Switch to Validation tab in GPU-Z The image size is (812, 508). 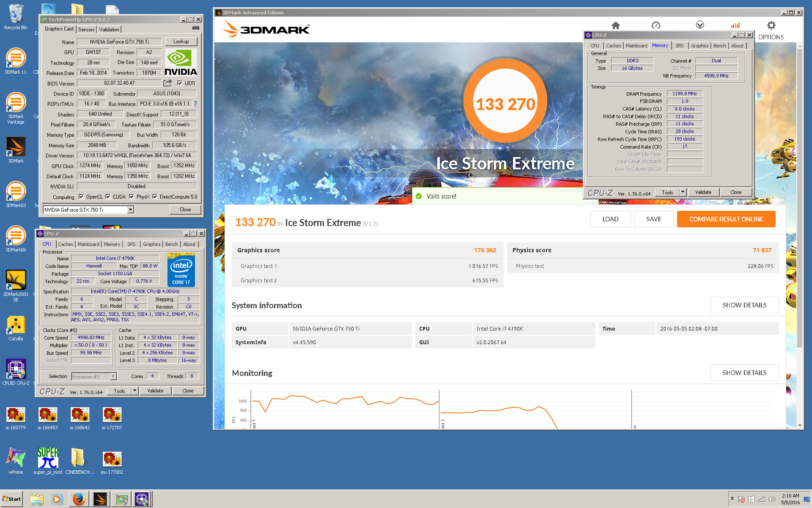[109, 29]
